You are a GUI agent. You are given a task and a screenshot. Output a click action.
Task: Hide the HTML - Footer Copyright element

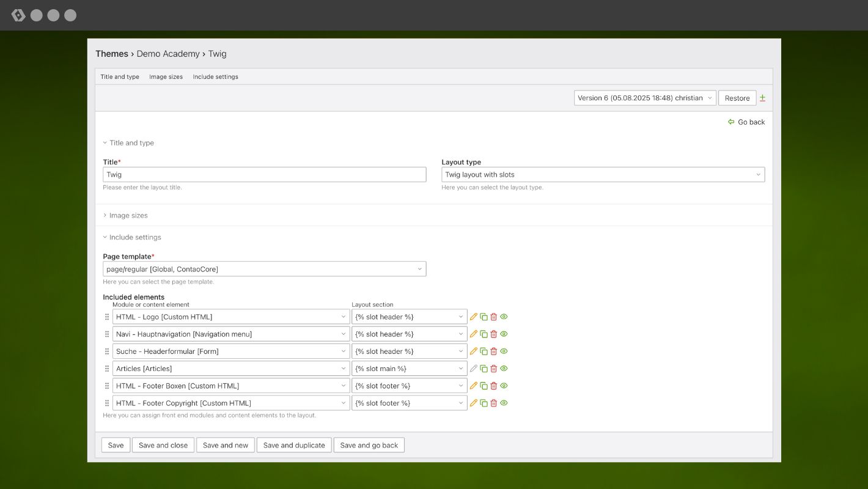click(x=504, y=403)
